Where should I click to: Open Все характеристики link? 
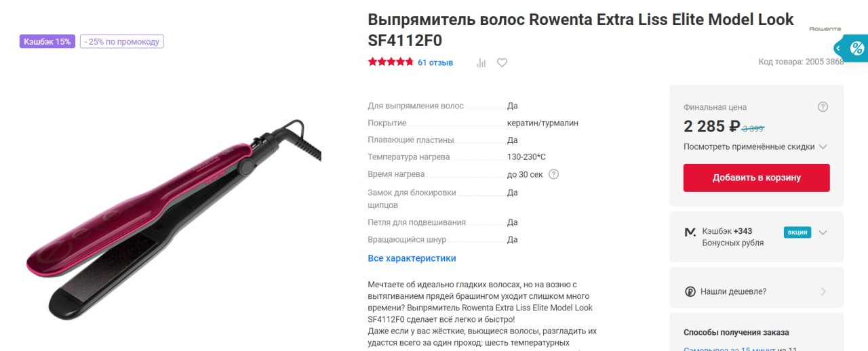coord(412,258)
